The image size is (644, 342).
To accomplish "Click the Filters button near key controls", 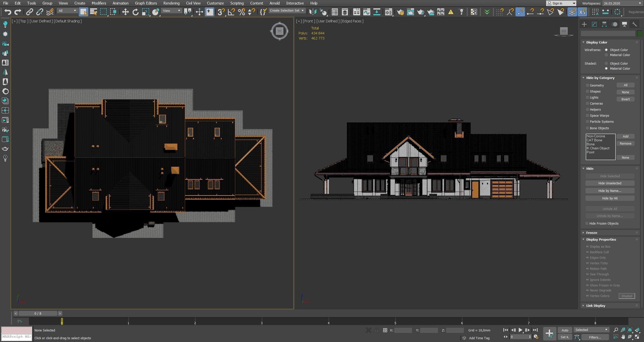I will (595, 337).
